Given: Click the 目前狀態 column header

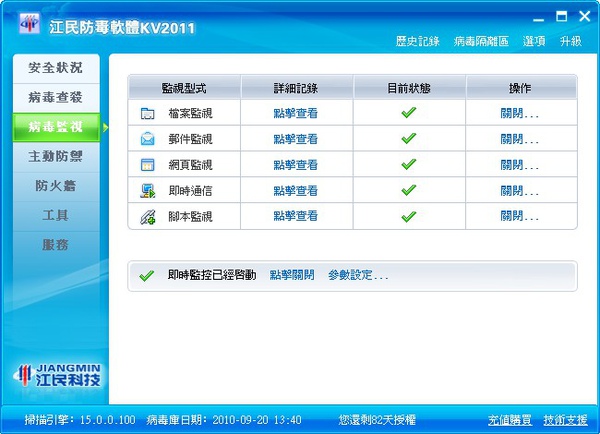Looking at the screenshot, I should (409, 88).
